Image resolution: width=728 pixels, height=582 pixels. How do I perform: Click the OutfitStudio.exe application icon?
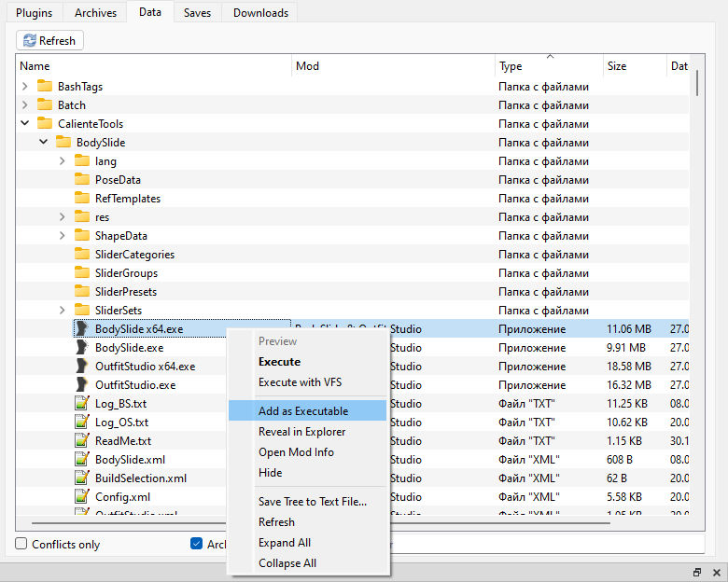pos(82,385)
